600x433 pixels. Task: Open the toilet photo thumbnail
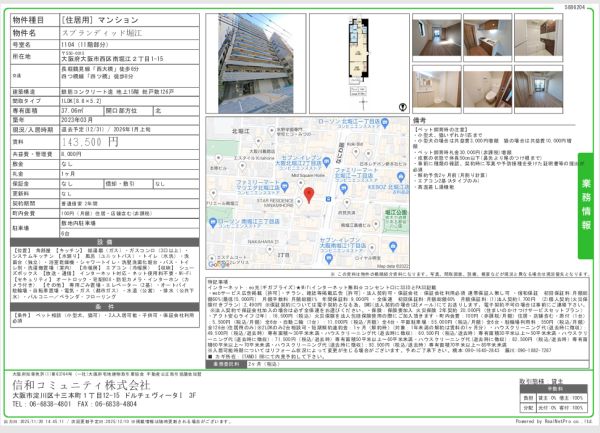488,89
